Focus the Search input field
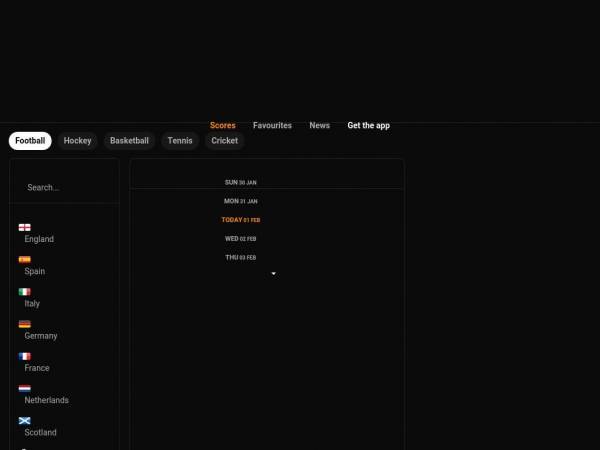This screenshot has width=600, height=450. point(64,188)
